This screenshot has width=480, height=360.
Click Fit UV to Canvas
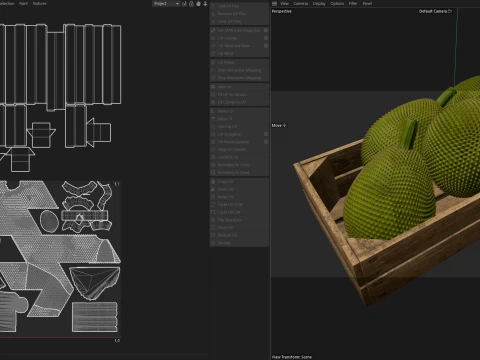(239, 94)
